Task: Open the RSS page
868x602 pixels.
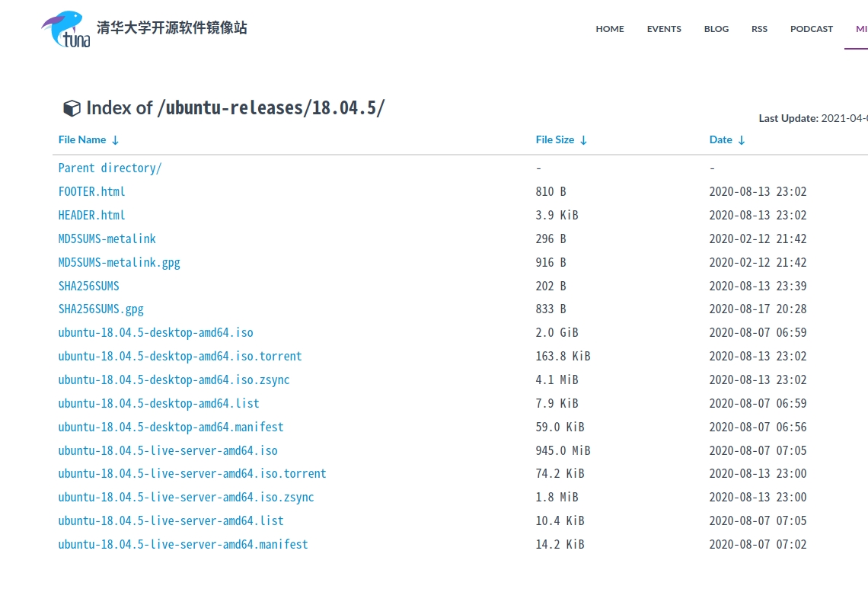Action: coord(759,29)
